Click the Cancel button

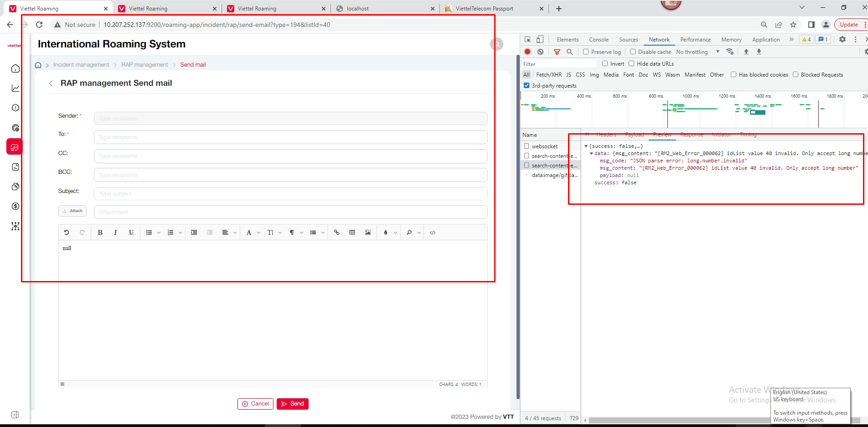point(255,404)
